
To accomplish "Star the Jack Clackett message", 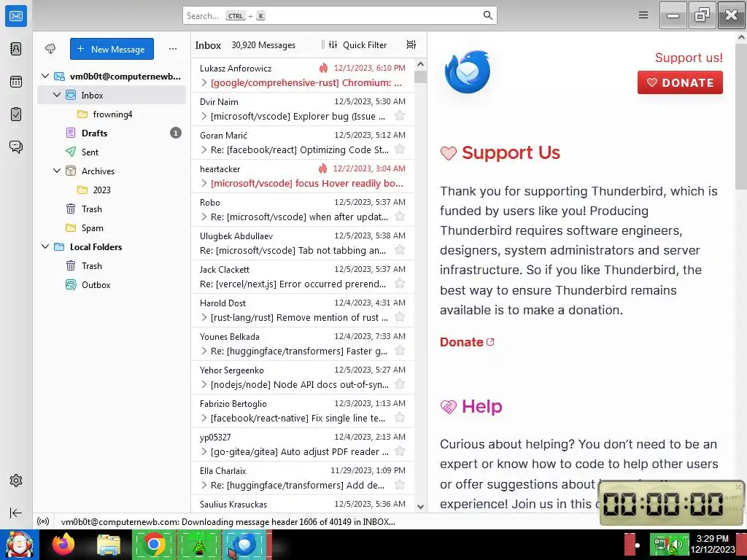I will point(400,284).
